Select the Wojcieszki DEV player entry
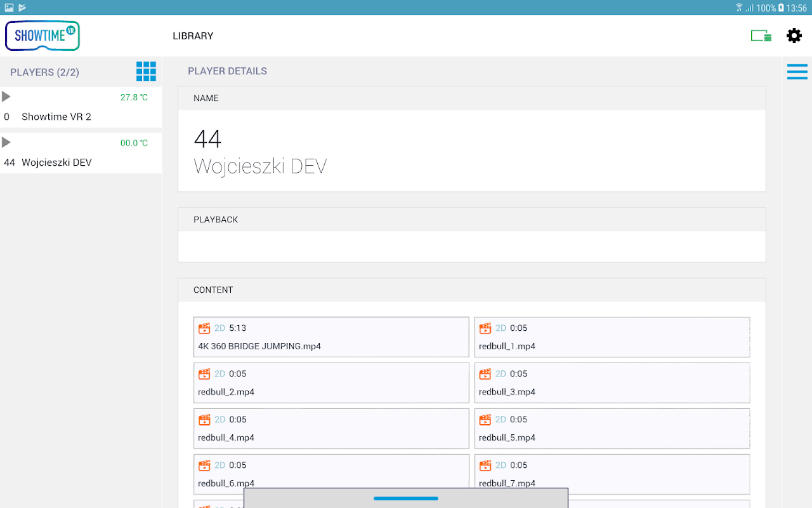 (81, 153)
